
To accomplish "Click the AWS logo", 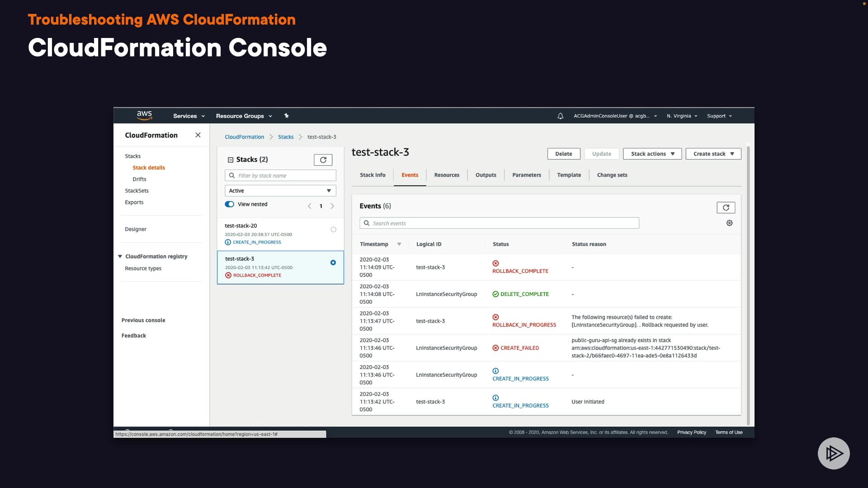I will pyautogui.click(x=144, y=115).
